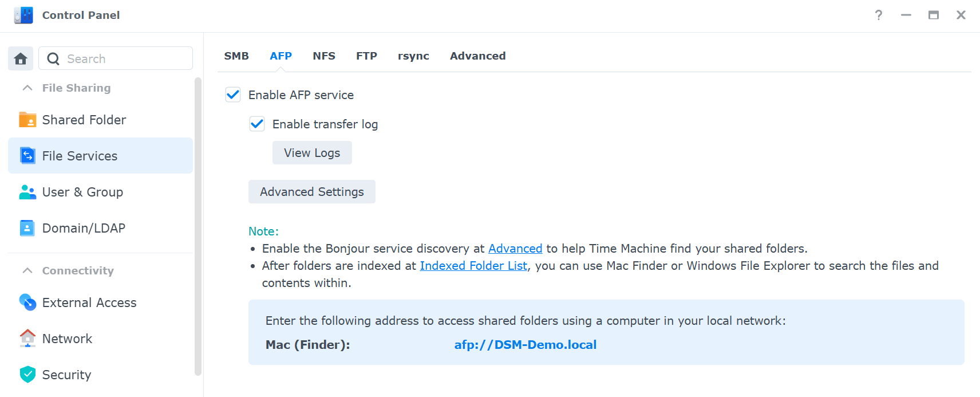
Task: Maximize the Control Panel window
Action: [934, 15]
